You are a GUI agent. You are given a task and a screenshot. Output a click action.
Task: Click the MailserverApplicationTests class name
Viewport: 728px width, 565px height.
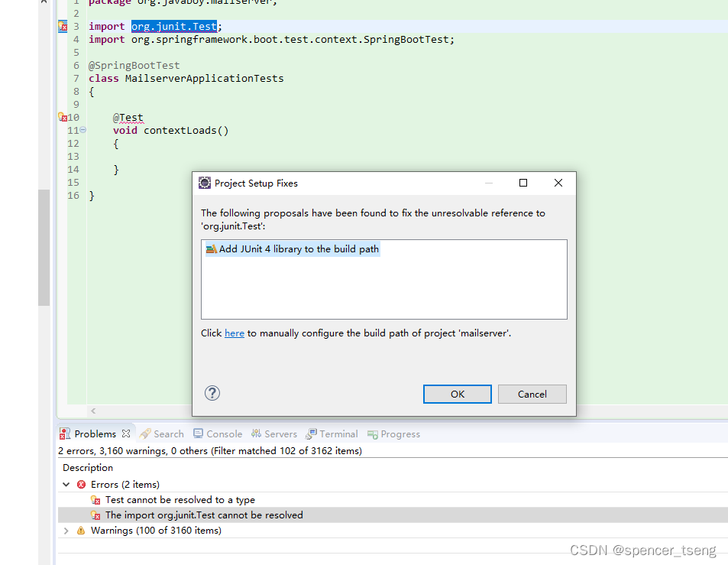pyautogui.click(x=204, y=79)
